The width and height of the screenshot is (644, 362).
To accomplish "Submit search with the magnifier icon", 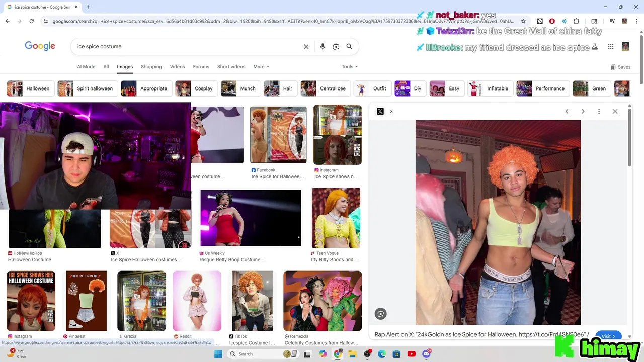I will (x=349, y=46).
